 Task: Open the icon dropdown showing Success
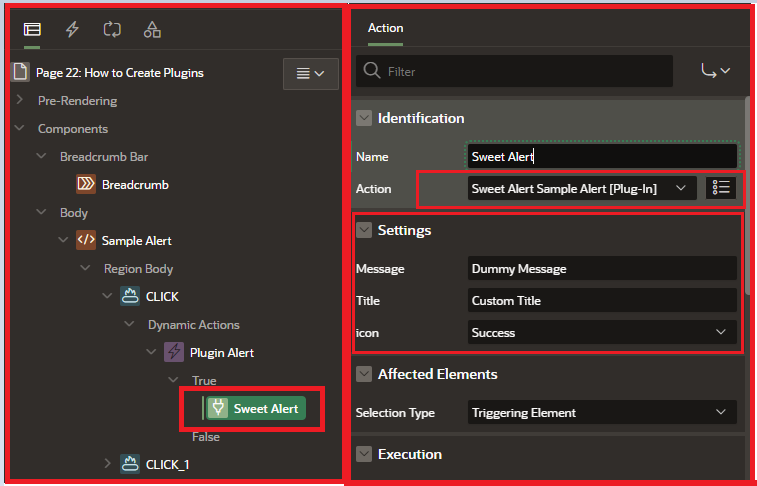602,332
